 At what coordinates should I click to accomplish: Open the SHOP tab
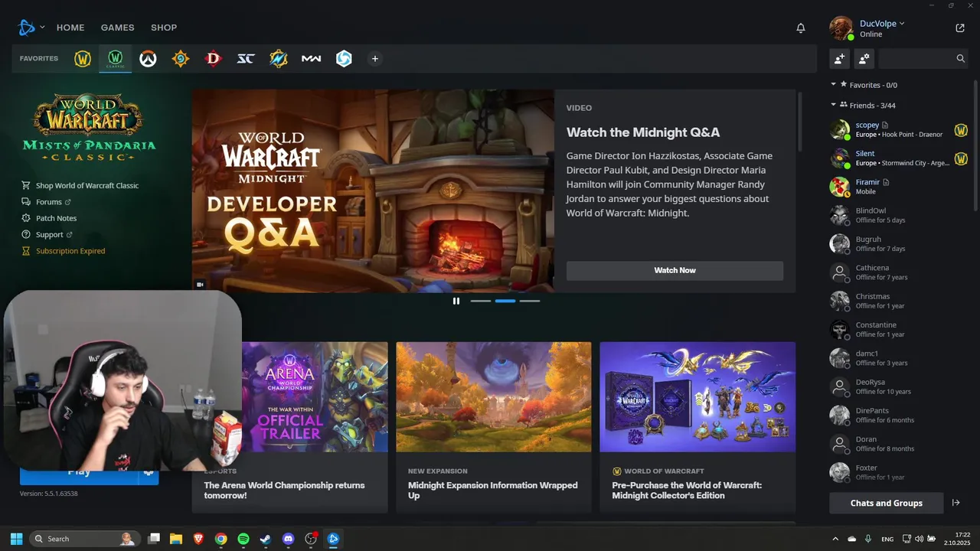164,28
